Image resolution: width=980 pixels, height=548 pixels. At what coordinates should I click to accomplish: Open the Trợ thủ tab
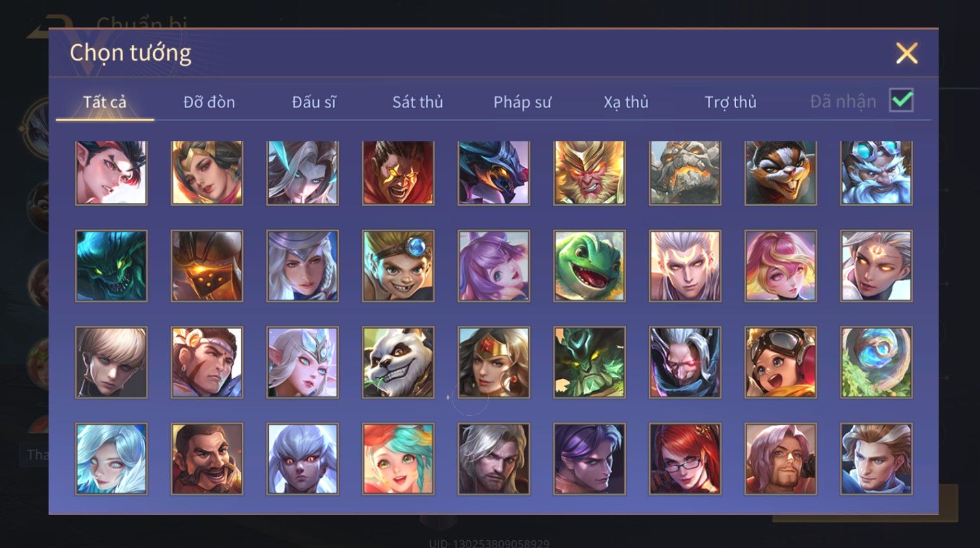[x=730, y=102]
